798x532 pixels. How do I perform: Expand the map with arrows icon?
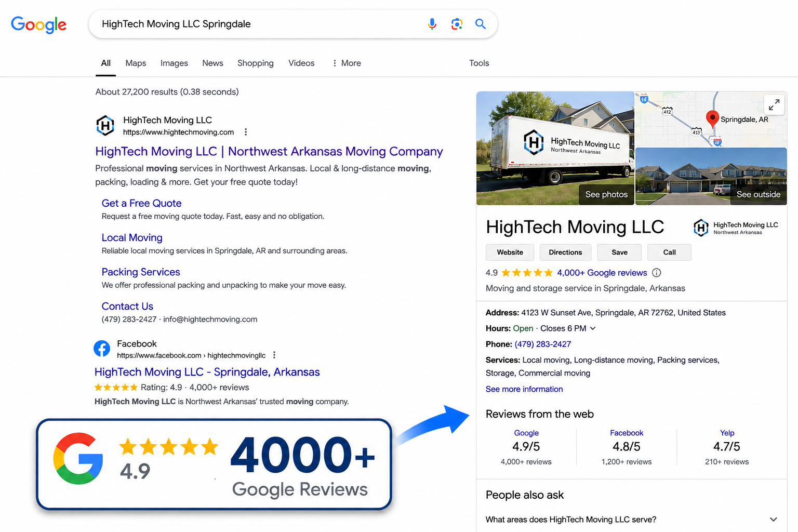coord(774,105)
